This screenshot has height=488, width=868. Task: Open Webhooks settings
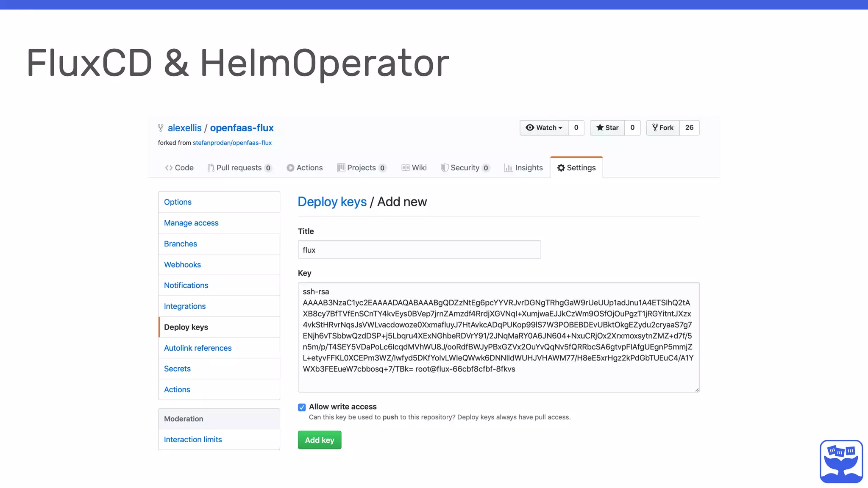click(x=219, y=264)
